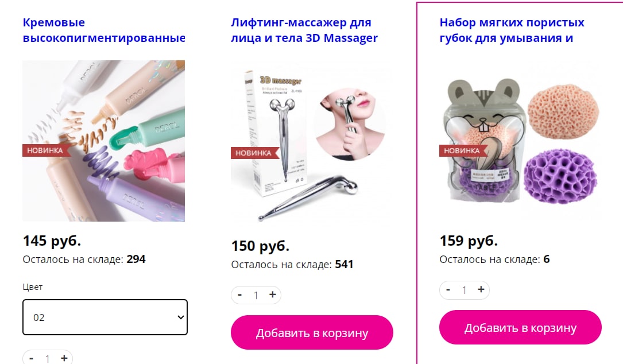Open the Кремовые высокопигментированные product link
Viewport: 623px width, 364px height.
104,30
